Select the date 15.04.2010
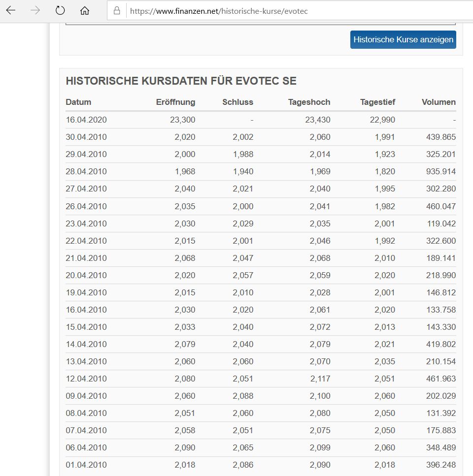 click(86, 327)
